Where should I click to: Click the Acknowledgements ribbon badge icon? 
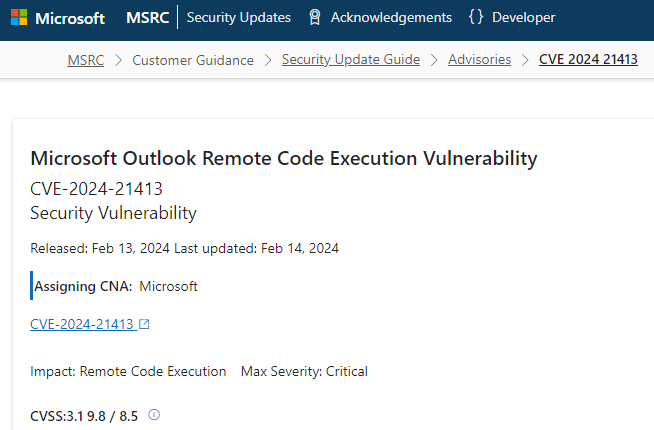(x=315, y=18)
